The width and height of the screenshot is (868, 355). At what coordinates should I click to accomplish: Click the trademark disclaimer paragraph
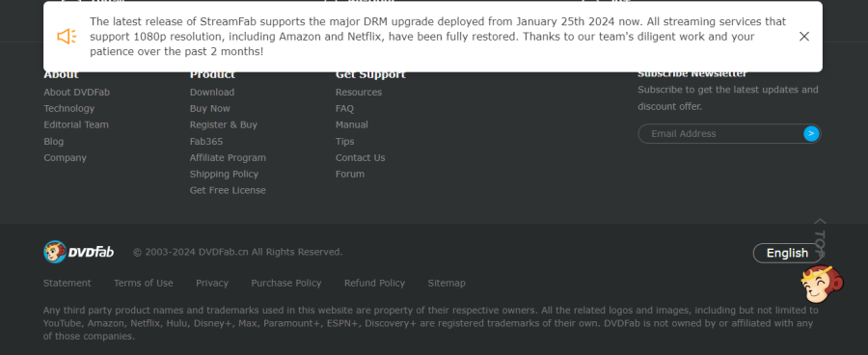pos(431,323)
